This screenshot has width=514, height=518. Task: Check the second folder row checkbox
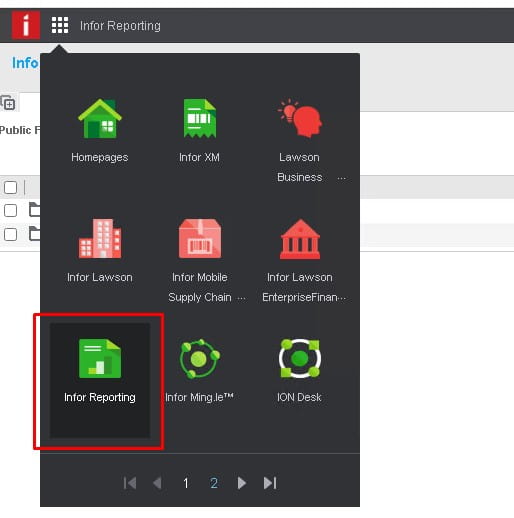pyautogui.click(x=10, y=235)
